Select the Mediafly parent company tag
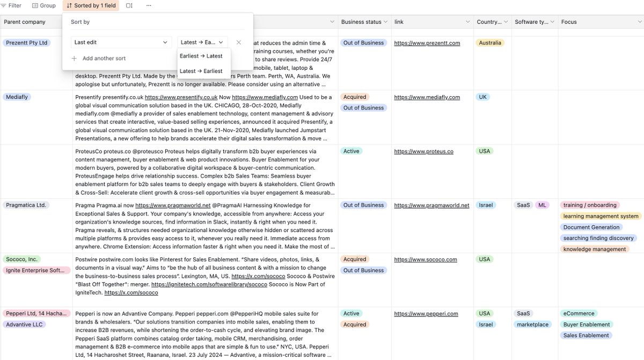This screenshot has width=644, height=360. 17,97
